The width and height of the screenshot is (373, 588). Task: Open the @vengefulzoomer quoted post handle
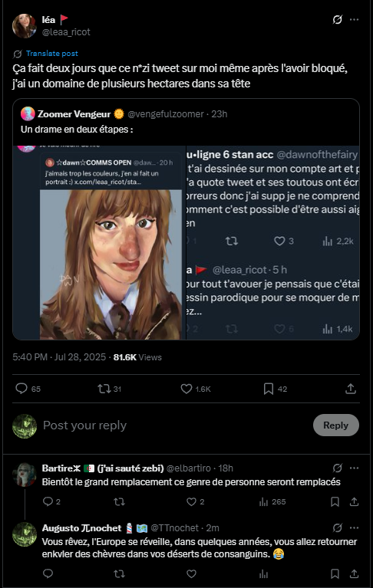[x=166, y=114]
